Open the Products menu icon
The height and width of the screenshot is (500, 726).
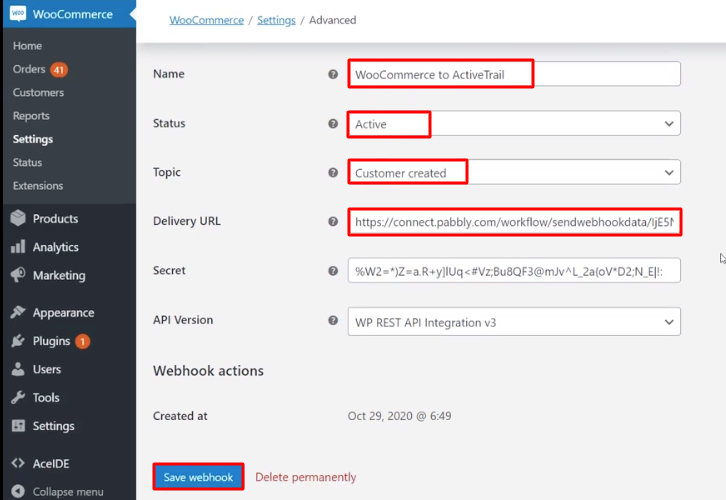tap(18, 218)
